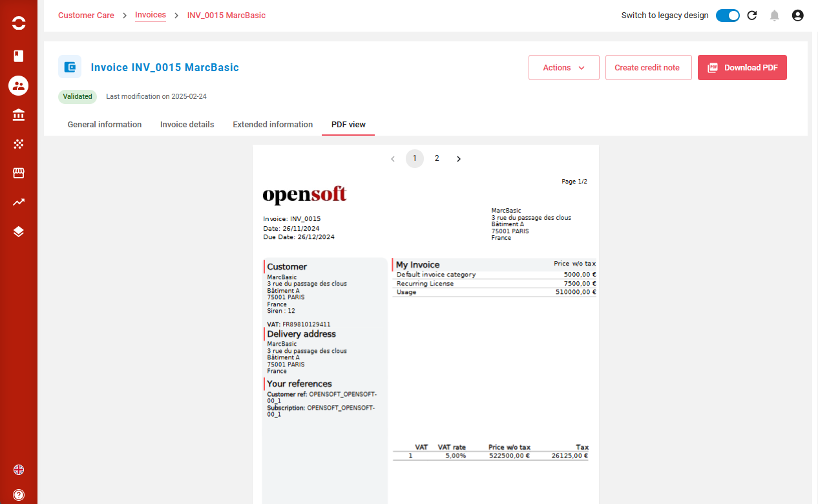Image resolution: width=818 pixels, height=504 pixels.
Task: Click 'Invoice: INV_0015' line in PDF
Action: 292,219
